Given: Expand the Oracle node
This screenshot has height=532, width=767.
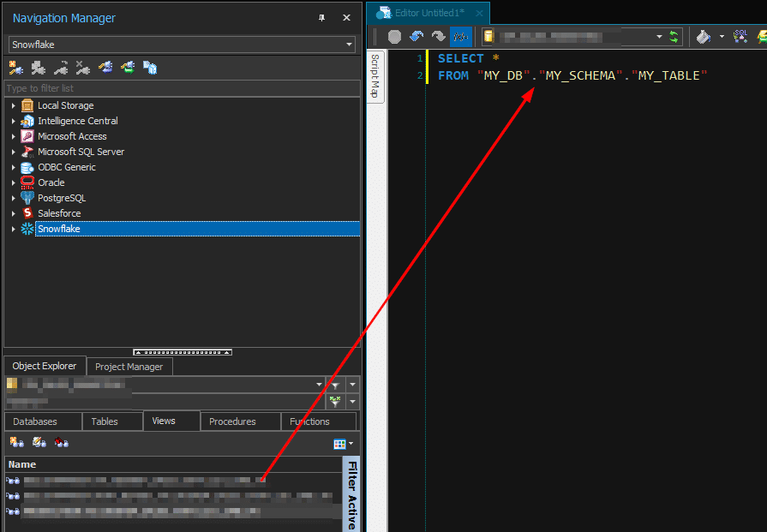Looking at the screenshot, I should pos(13,182).
